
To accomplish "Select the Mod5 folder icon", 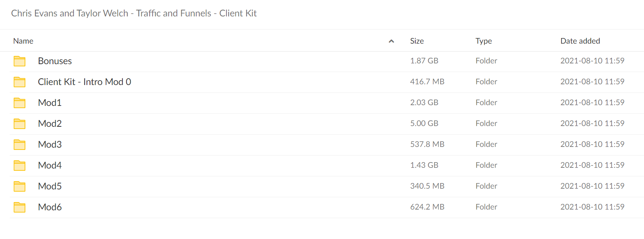I will (19, 186).
